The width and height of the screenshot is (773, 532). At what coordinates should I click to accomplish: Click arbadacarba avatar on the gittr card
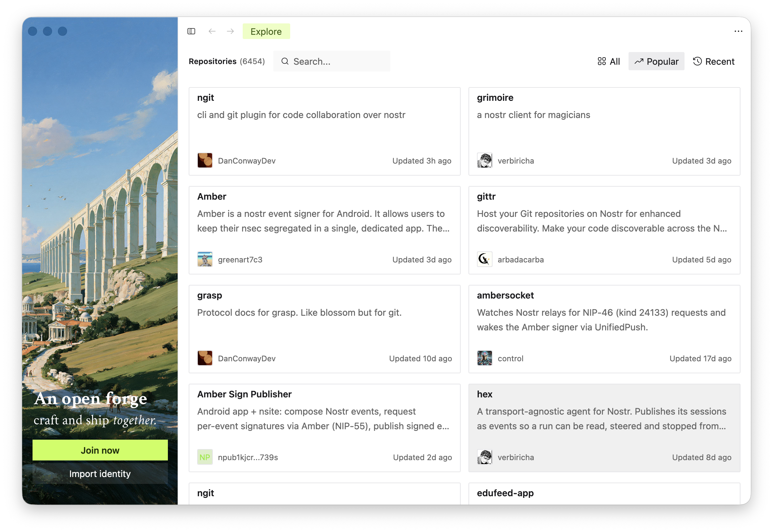[x=484, y=259]
